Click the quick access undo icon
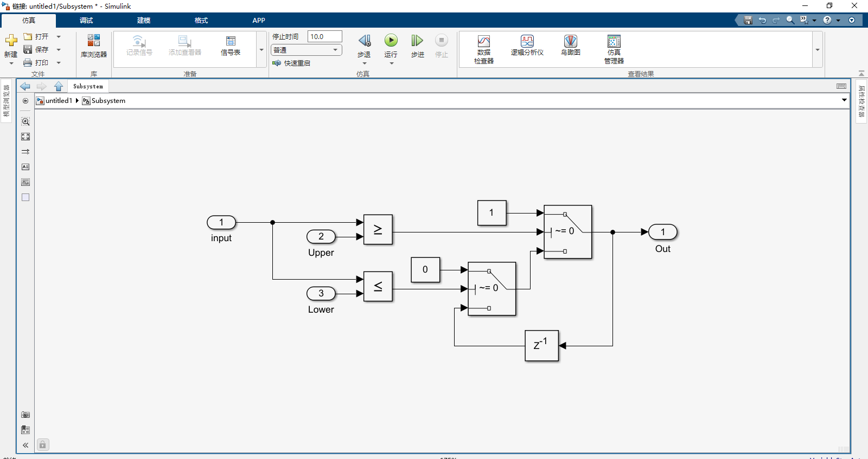Screen dimensions: 868x459 [762, 20]
